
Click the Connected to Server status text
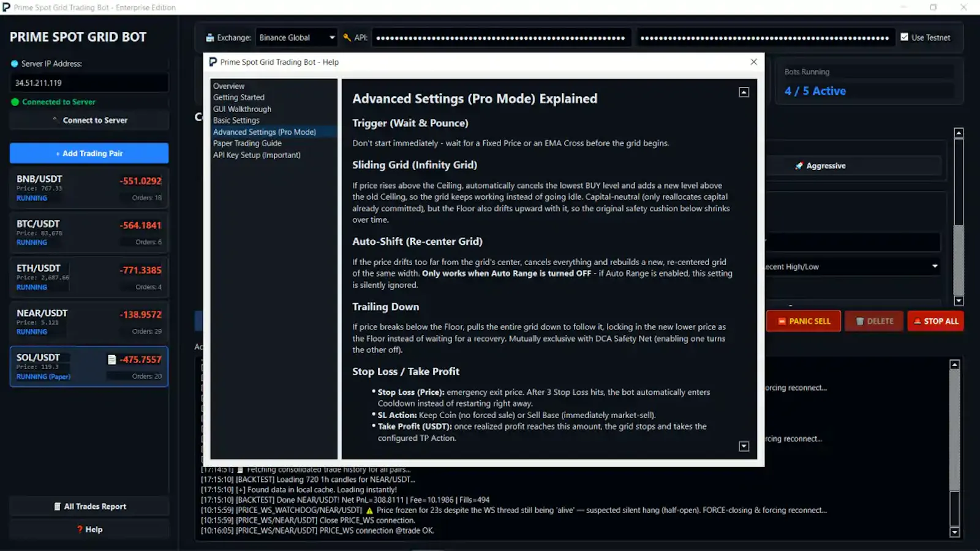[x=59, y=102]
